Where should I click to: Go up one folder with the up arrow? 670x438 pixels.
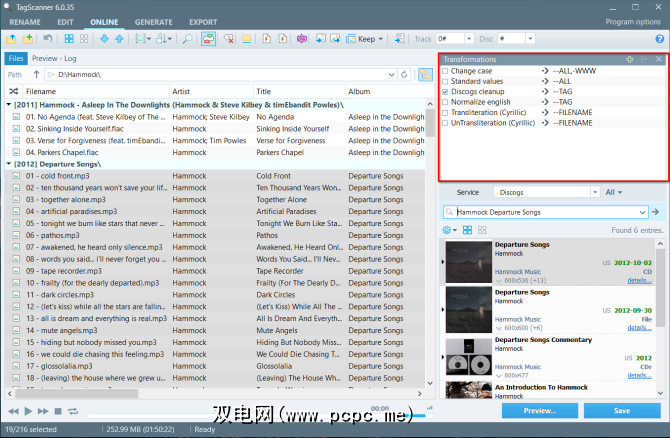coord(36,74)
